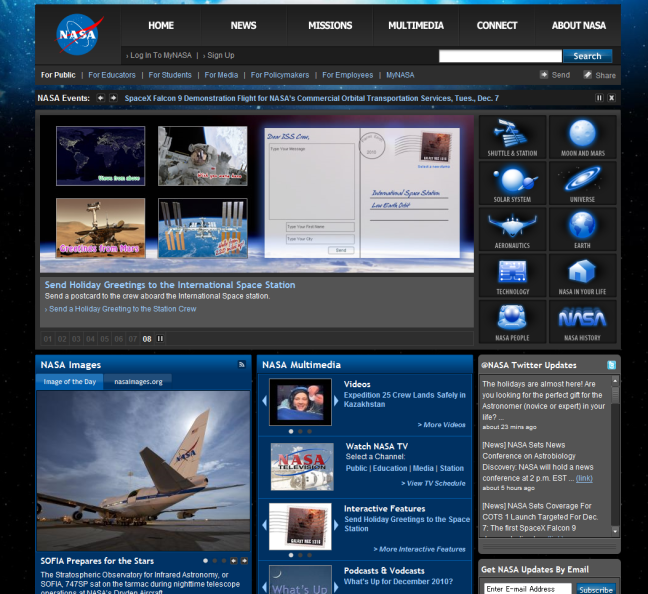
Task: Open NASA Images RSS feed icon
Action: [x=242, y=364]
